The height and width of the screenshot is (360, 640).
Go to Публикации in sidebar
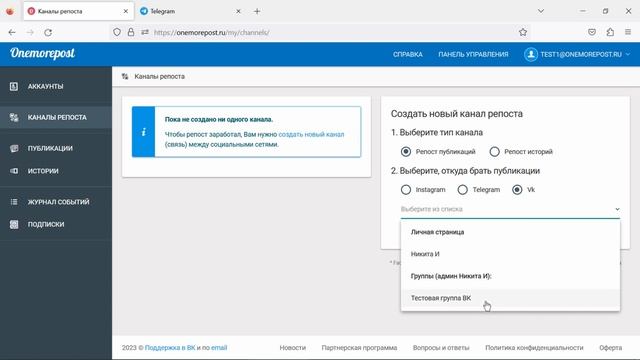click(x=50, y=149)
